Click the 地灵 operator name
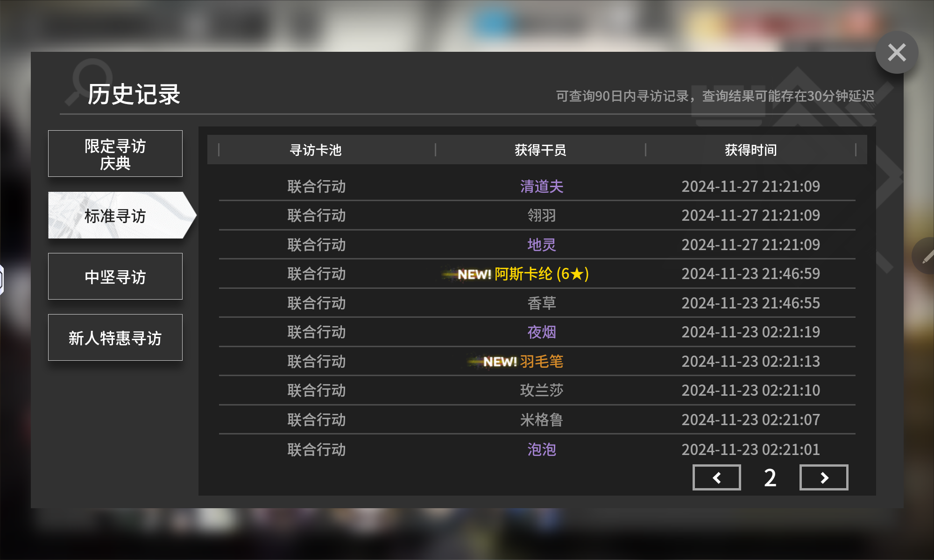934x560 pixels. pos(541,245)
